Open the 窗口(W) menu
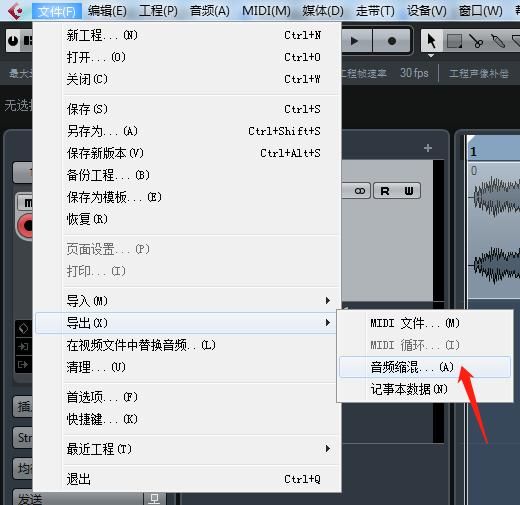The width and height of the screenshot is (520, 505). (480, 11)
